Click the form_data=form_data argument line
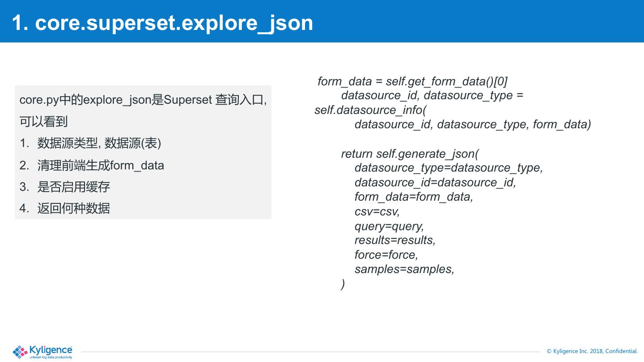This screenshot has width=644, height=362. pyautogui.click(x=414, y=197)
